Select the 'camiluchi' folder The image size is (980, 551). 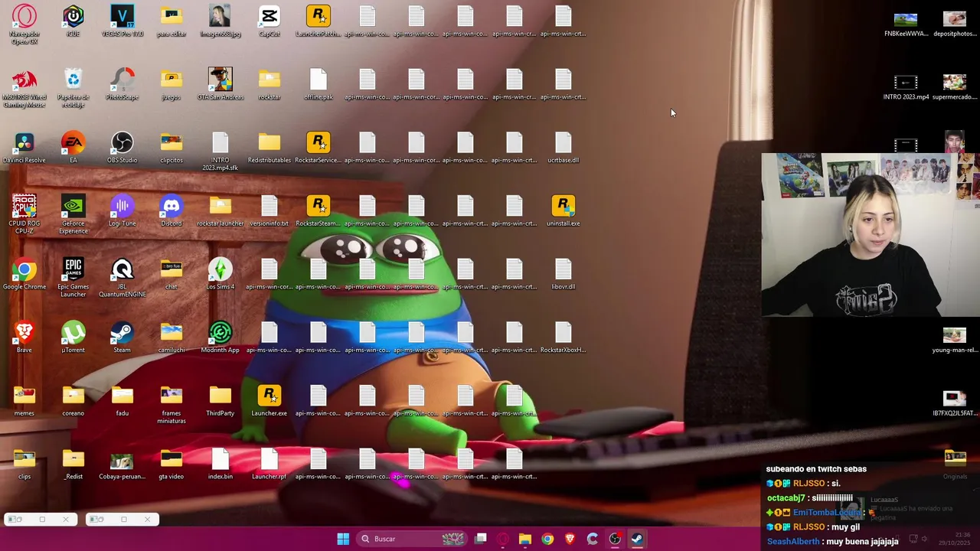[171, 337]
